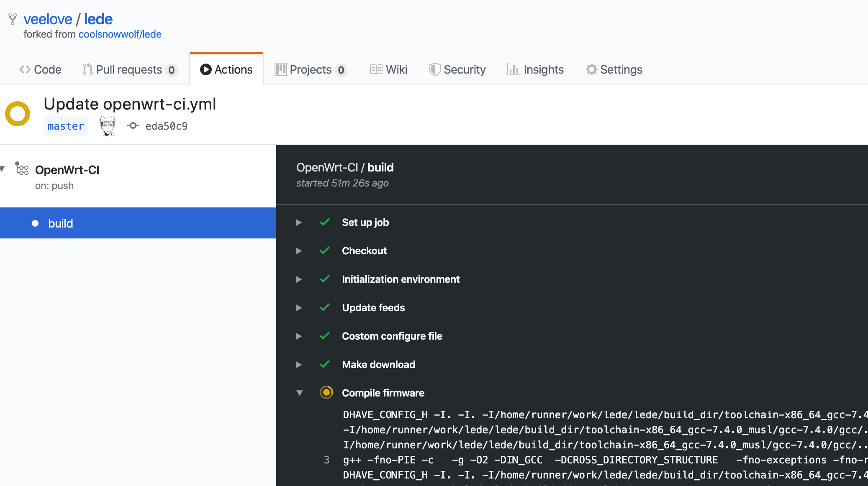
Task: Collapse the OpenWrt-CI workflow in sidebar
Action: point(3,169)
